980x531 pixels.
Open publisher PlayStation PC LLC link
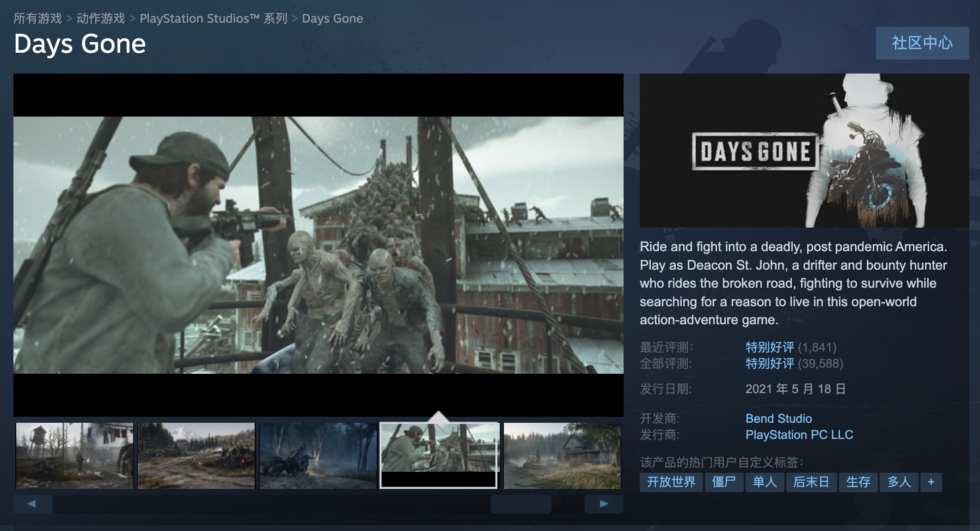[x=799, y=435]
